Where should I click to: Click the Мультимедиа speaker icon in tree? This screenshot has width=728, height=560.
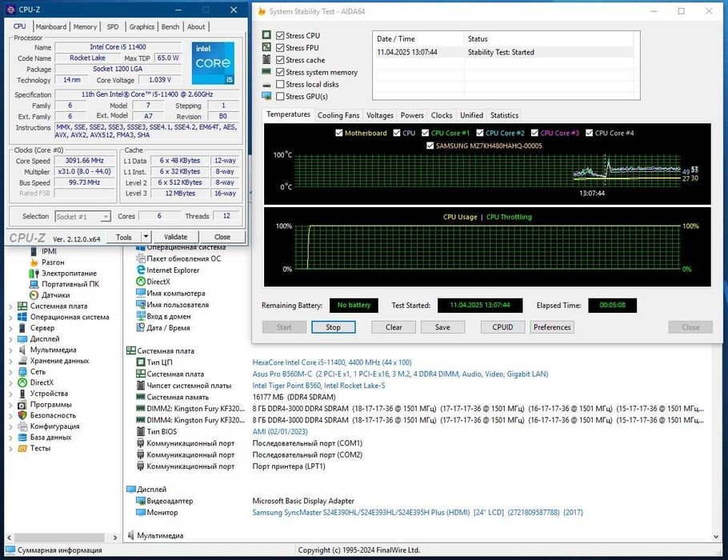tap(22, 350)
